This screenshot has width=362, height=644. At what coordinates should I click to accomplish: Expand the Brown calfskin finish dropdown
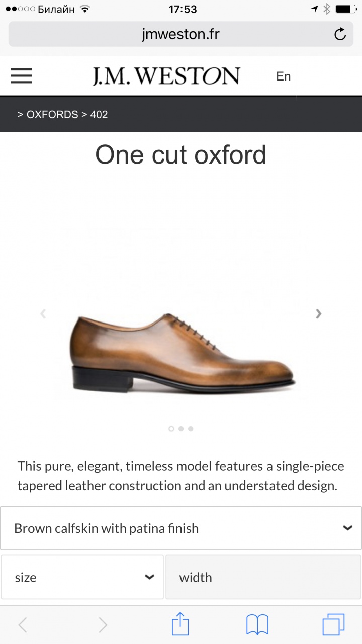181,528
